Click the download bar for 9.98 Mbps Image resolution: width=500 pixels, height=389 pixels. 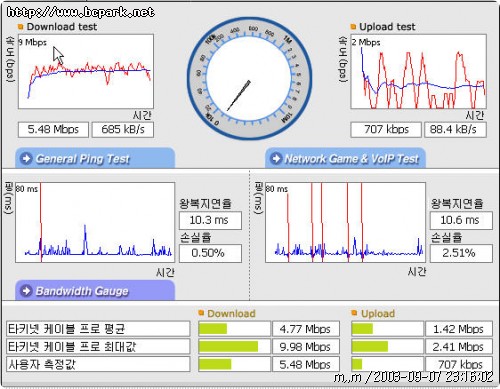234,347
